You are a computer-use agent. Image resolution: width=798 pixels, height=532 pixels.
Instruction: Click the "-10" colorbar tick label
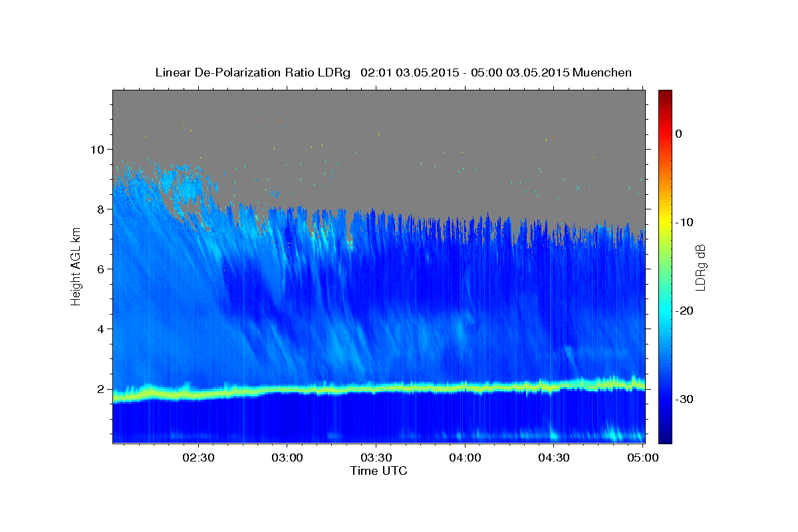point(684,222)
